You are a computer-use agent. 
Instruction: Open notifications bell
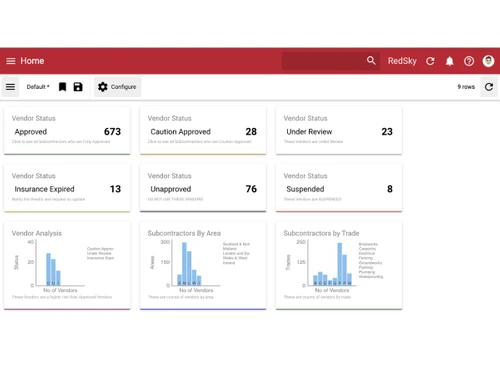(450, 61)
